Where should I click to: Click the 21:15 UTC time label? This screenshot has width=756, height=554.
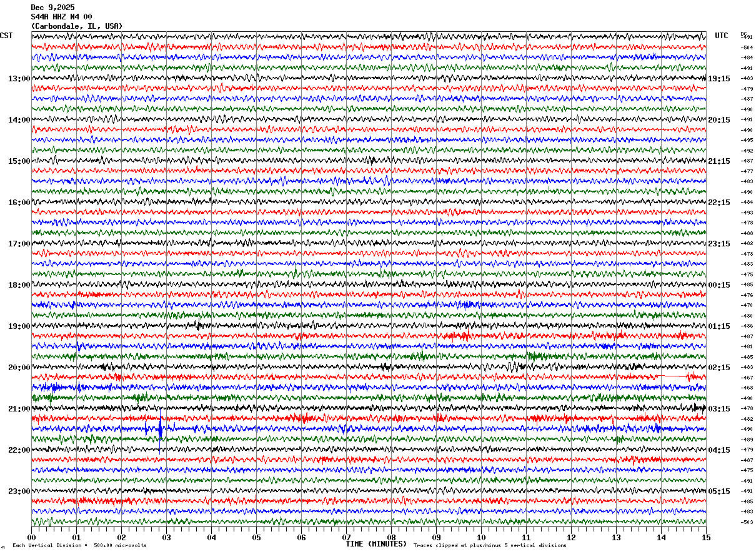pos(719,161)
